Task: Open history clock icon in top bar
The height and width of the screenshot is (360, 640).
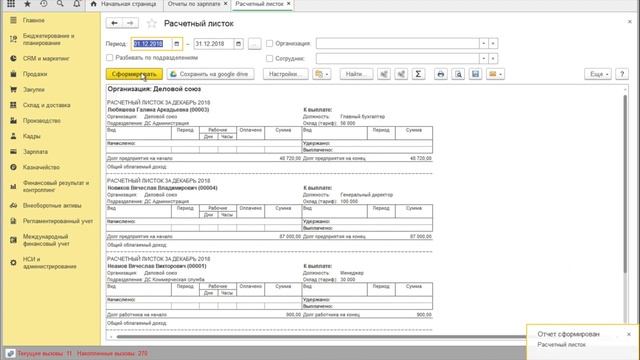Action: coord(44,4)
